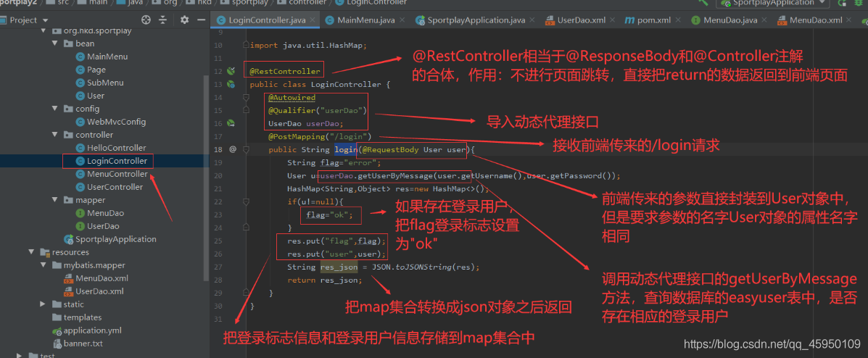This screenshot has height=358, width=868.
Task: Click the gutter icon on line 13
Action: coord(231,85)
